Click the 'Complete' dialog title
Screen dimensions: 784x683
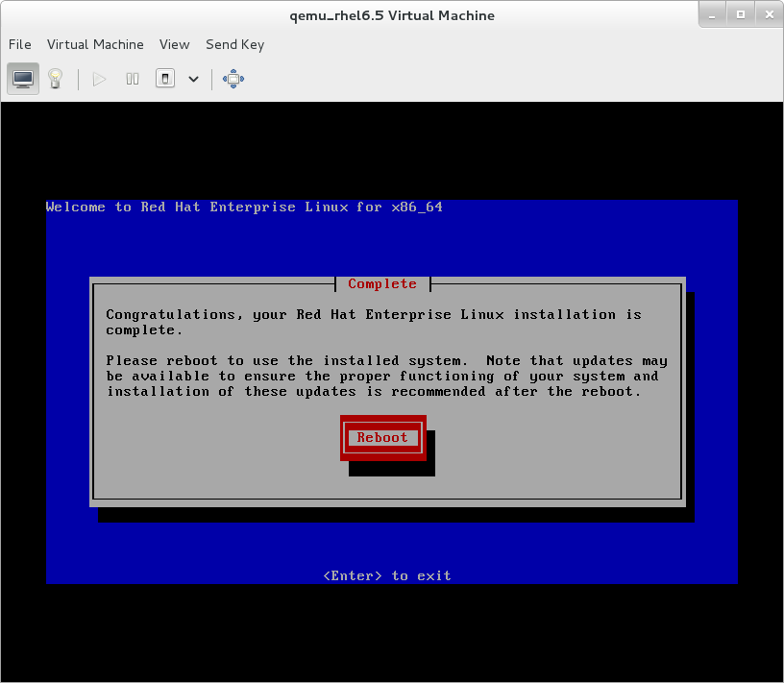[382, 284]
